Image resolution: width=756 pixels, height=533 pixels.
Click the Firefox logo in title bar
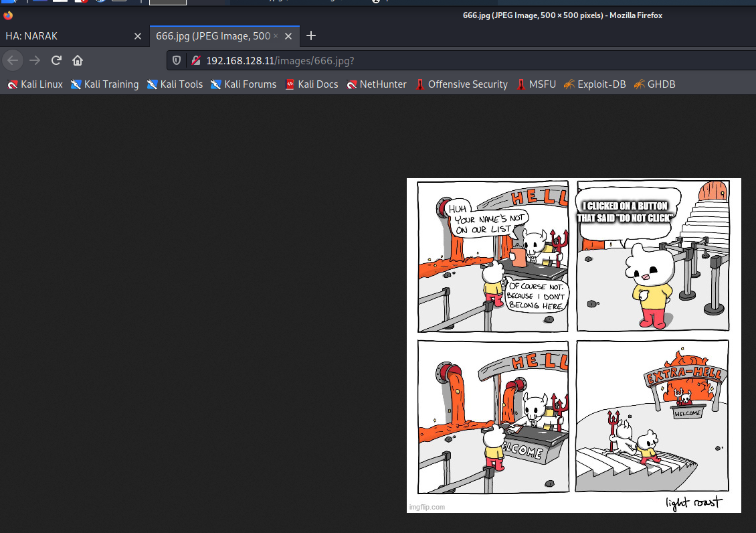tap(8, 15)
